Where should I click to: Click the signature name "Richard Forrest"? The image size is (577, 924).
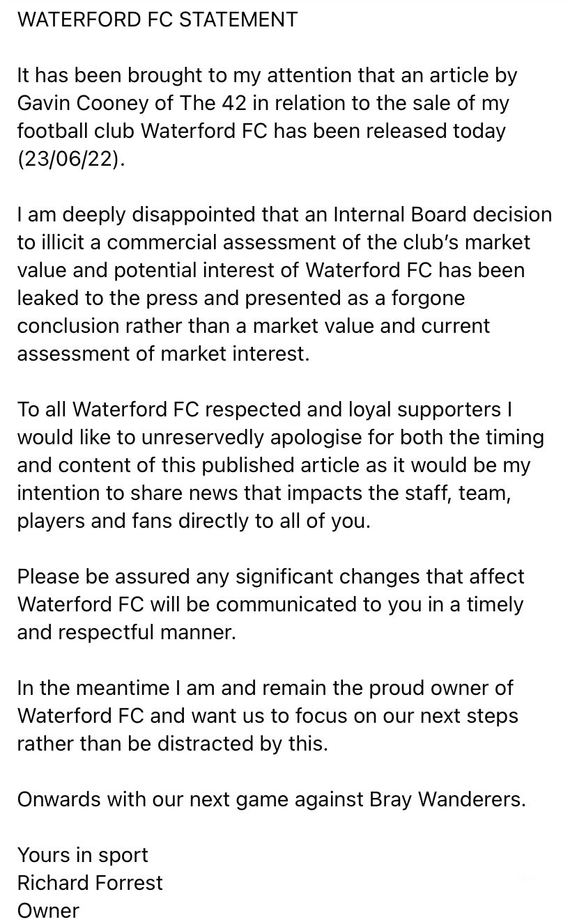coord(90,883)
